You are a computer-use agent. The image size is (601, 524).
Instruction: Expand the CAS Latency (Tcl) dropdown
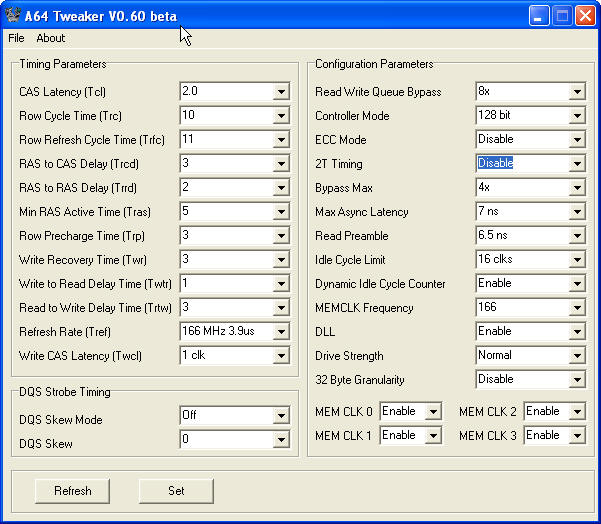pyautogui.click(x=281, y=92)
